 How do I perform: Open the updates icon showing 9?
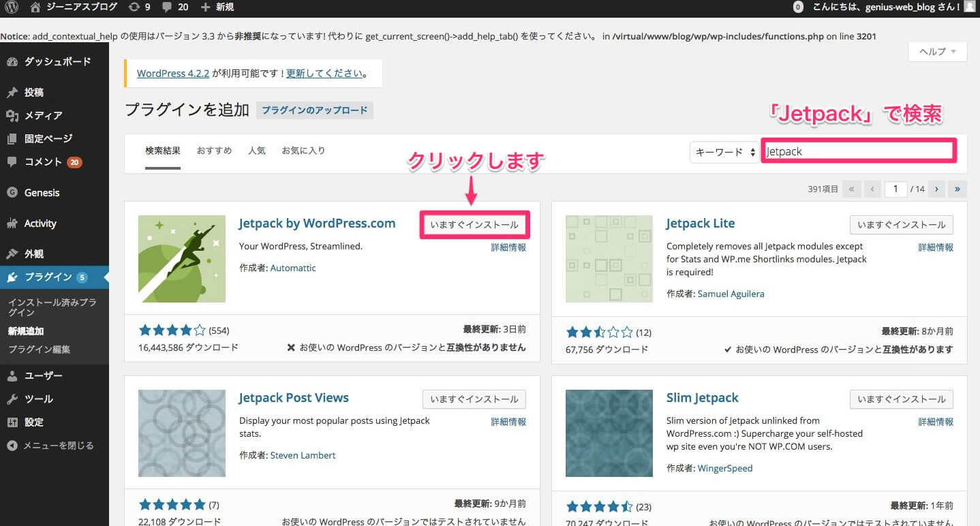(x=138, y=7)
